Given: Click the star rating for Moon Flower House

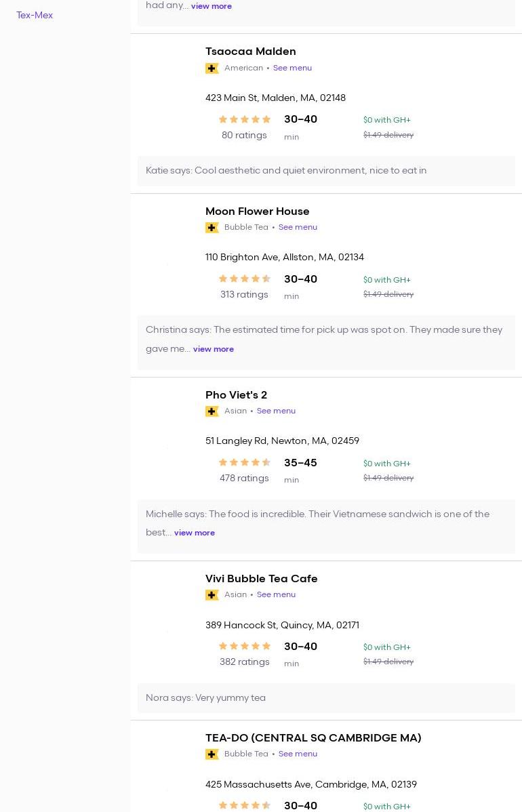Looking at the screenshot, I should pyautogui.click(x=245, y=279).
